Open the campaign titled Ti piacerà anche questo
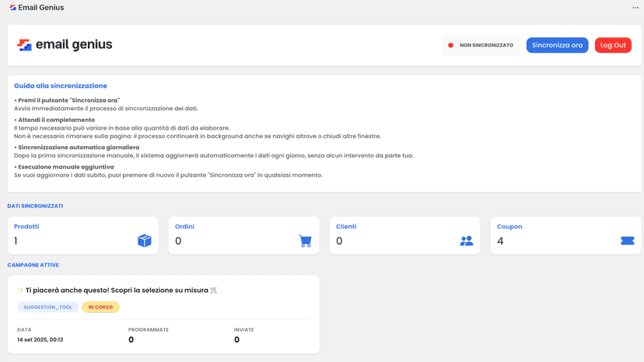The height and width of the screenshot is (362, 644). pos(117,291)
